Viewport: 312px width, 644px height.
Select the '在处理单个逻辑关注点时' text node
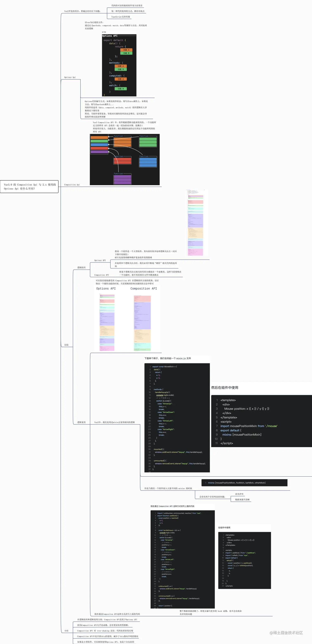[x=146, y=264]
